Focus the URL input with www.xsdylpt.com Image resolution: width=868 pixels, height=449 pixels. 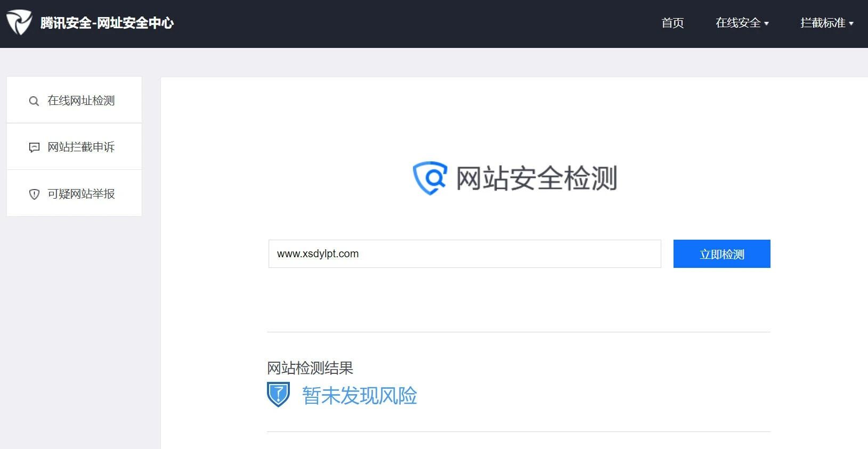click(x=465, y=254)
